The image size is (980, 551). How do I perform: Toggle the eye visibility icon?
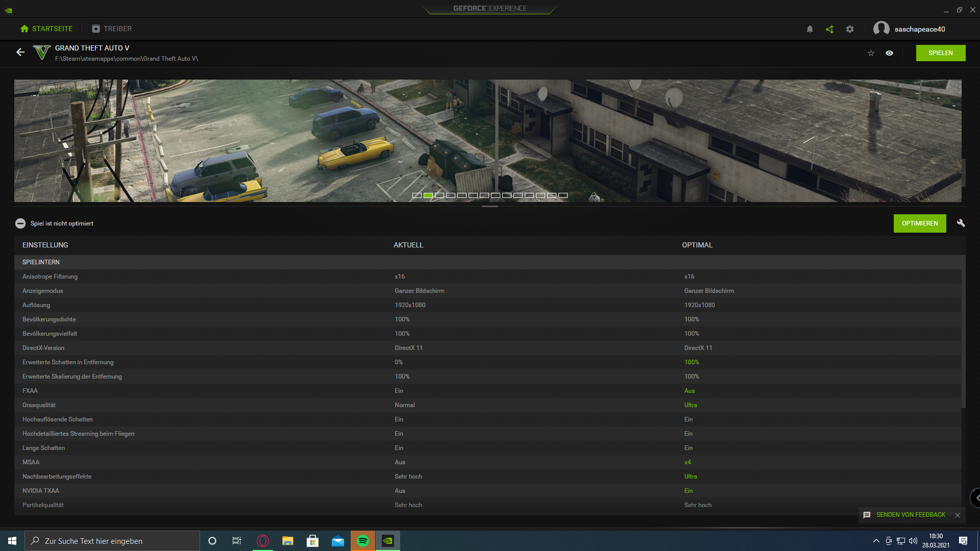pyautogui.click(x=889, y=53)
